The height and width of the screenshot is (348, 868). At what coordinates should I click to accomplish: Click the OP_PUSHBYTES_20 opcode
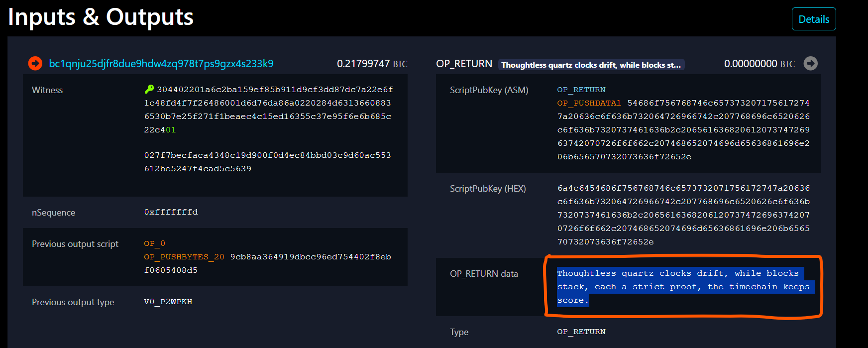coord(184,257)
